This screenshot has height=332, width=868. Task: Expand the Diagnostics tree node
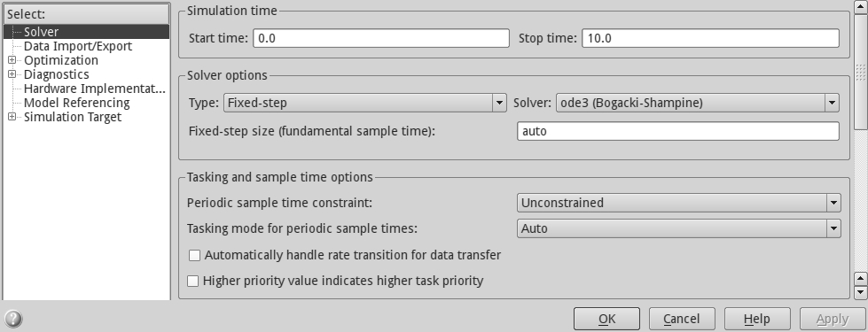(x=12, y=74)
